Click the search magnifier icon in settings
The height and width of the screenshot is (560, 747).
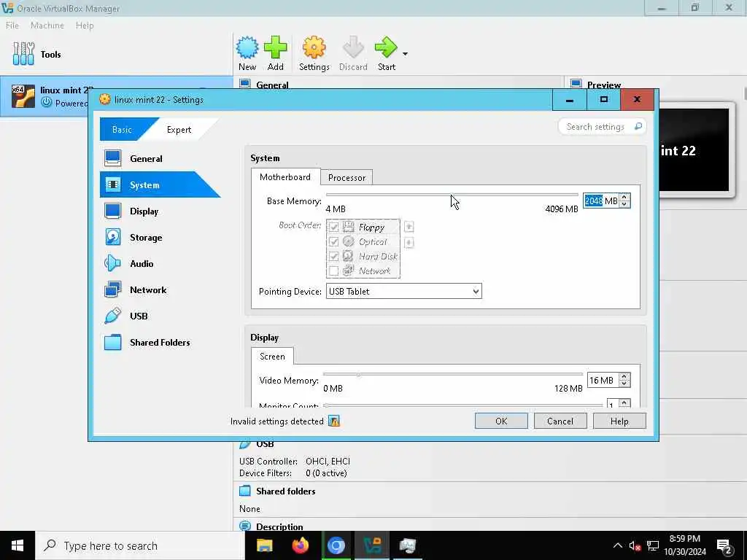click(638, 126)
